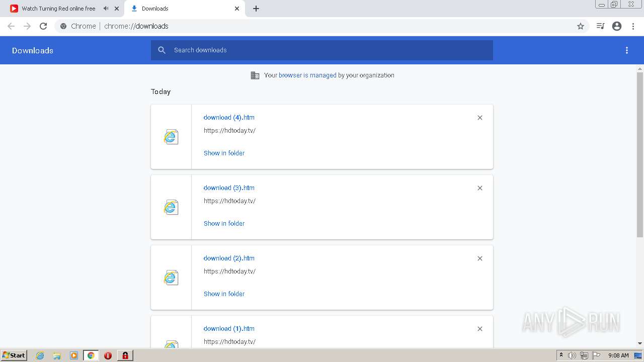Viewport: 644px width, 362px height.
Task: Click the browser back arrow
Action: tap(11, 26)
